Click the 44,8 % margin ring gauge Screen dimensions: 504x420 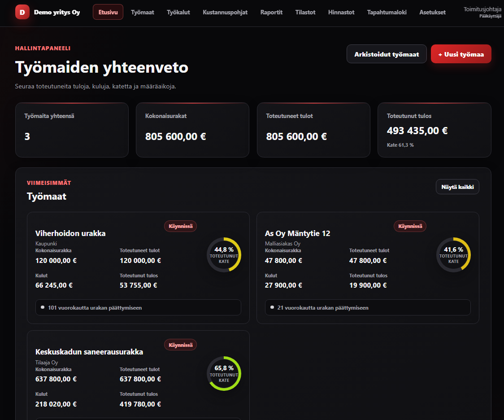[x=224, y=255]
